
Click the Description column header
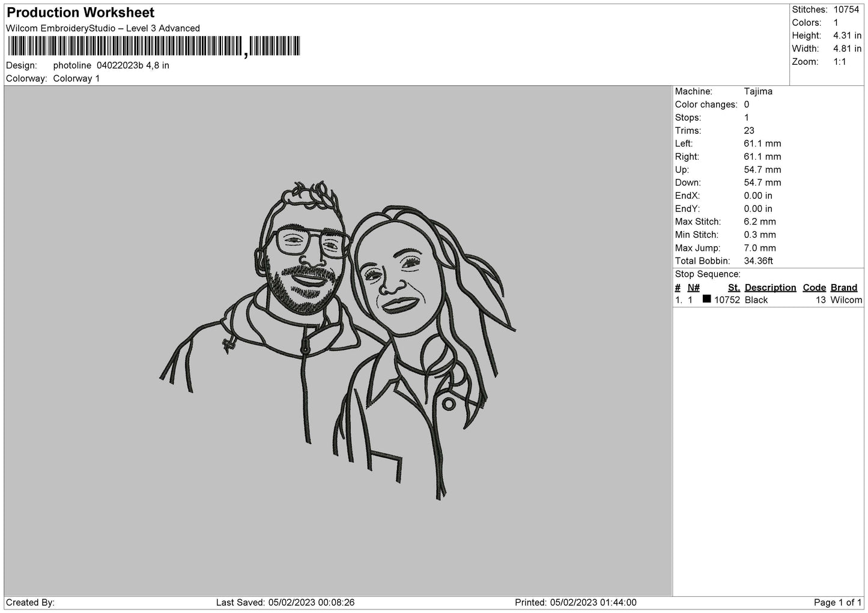[770, 288]
